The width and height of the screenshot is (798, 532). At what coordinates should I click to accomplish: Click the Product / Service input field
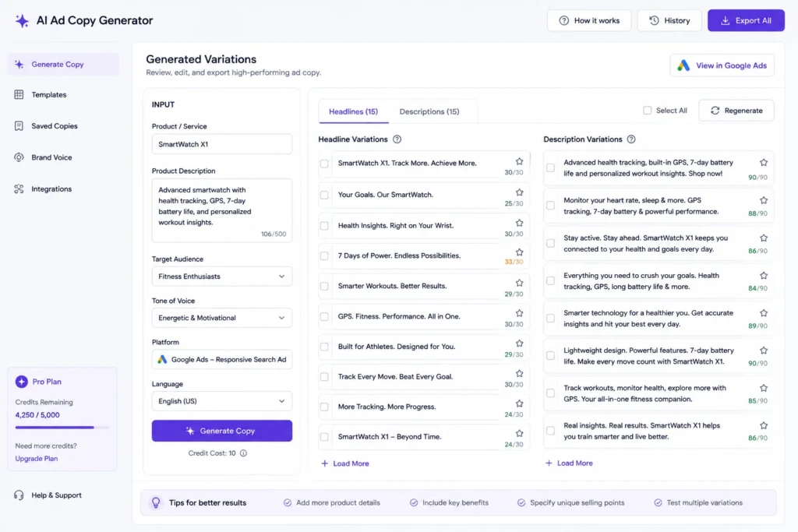tap(222, 144)
